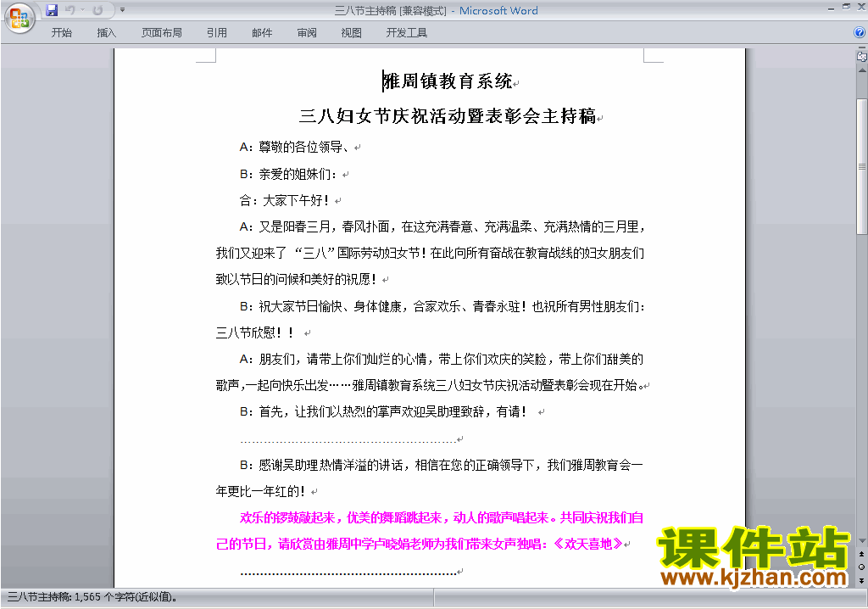Open the Select Browse Object round button

(x=861, y=567)
